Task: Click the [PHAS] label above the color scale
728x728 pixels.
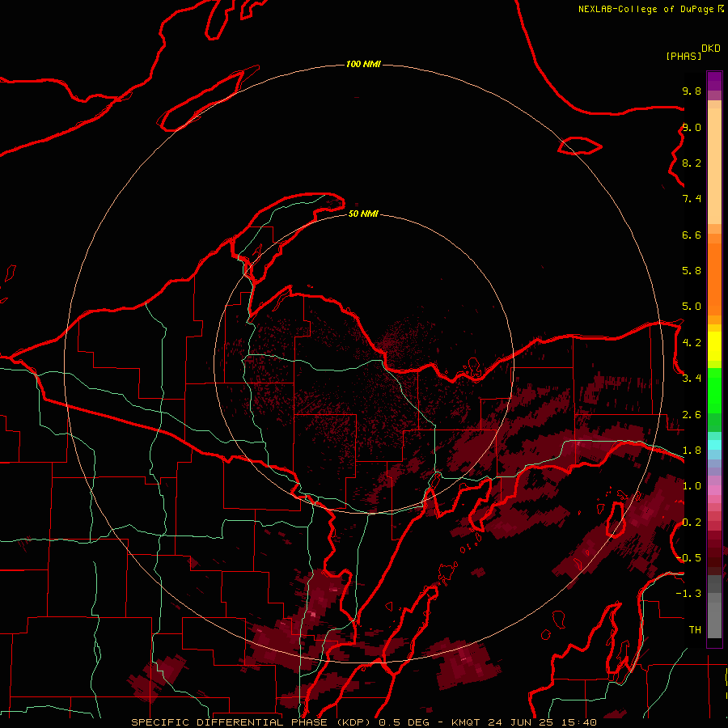Action: click(x=684, y=56)
